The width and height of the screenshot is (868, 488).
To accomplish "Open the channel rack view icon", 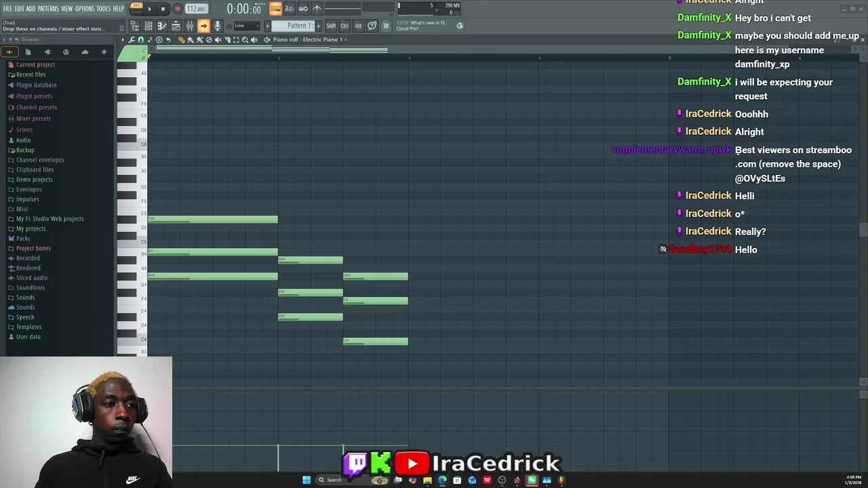I will (149, 26).
